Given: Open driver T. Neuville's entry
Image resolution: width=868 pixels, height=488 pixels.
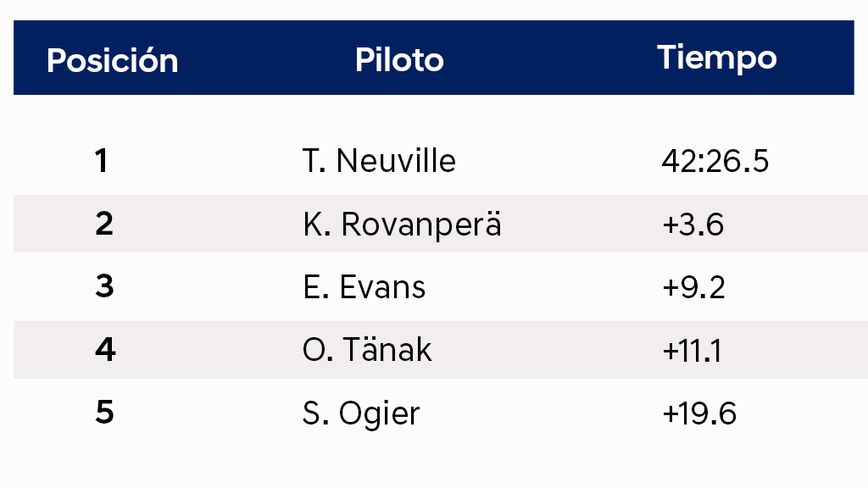Looking at the screenshot, I should point(379,161).
